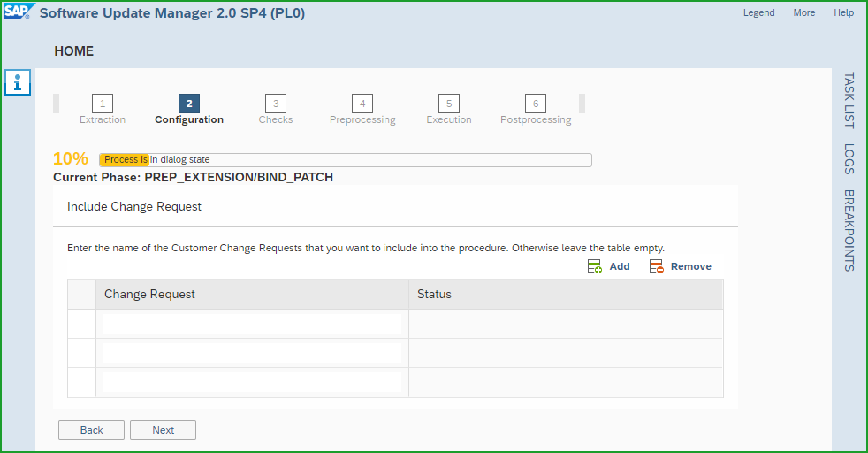This screenshot has height=453, width=868.
Task: Click the Back button
Action: [x=91, y=430]
